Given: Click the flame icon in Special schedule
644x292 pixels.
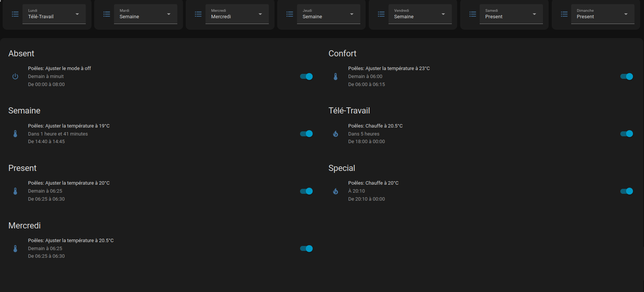Looking at the screenshot, I should pyautogui.click(x=336, y=191).
